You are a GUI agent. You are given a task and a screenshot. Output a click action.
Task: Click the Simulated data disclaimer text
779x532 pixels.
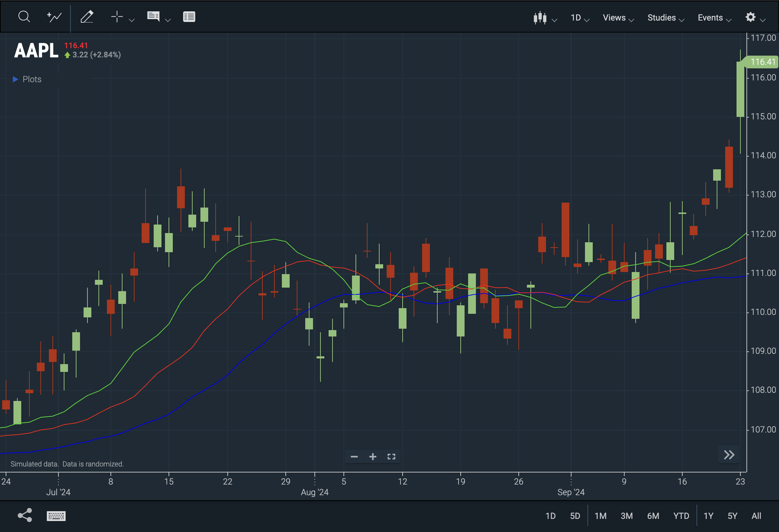point(67,464)
